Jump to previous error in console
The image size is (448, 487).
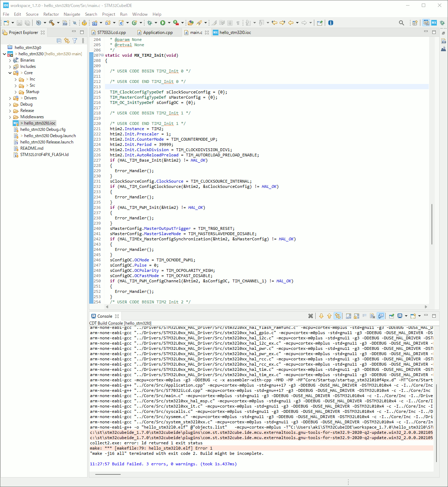329,316
